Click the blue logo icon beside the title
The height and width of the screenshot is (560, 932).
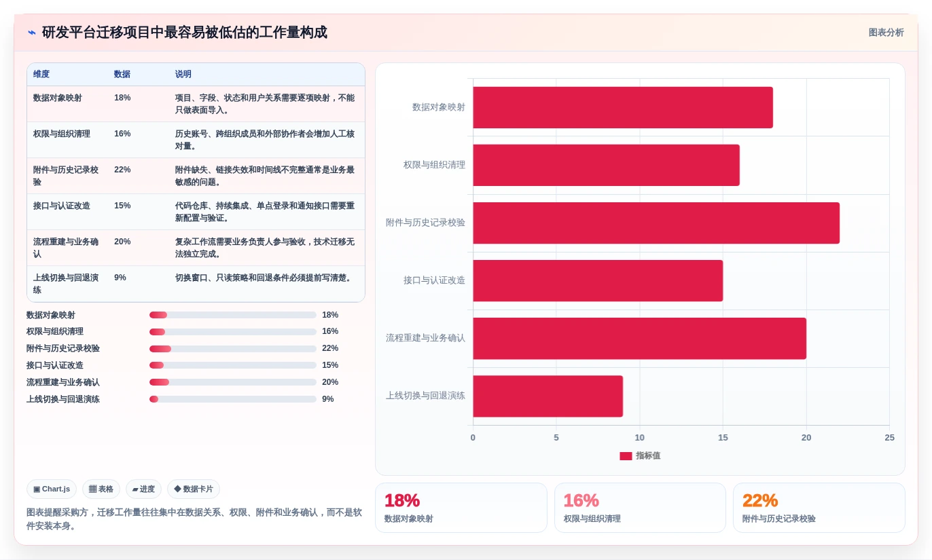32,33
